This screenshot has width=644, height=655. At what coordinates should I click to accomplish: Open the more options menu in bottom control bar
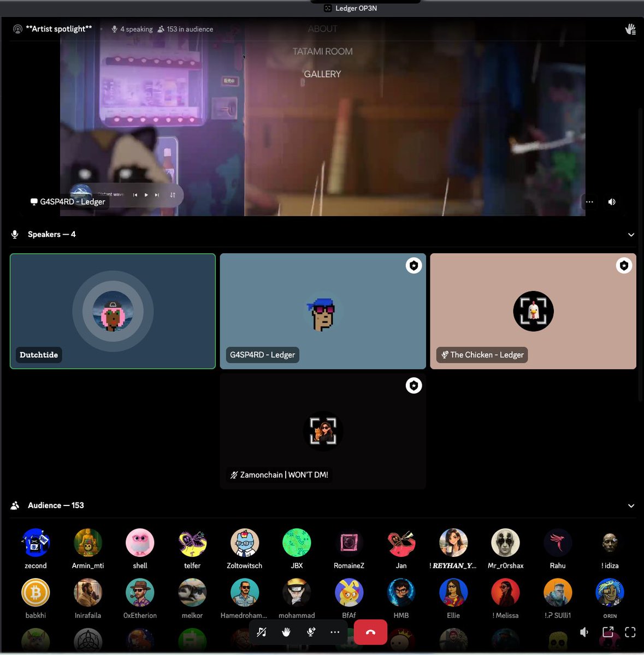(335, 632)
